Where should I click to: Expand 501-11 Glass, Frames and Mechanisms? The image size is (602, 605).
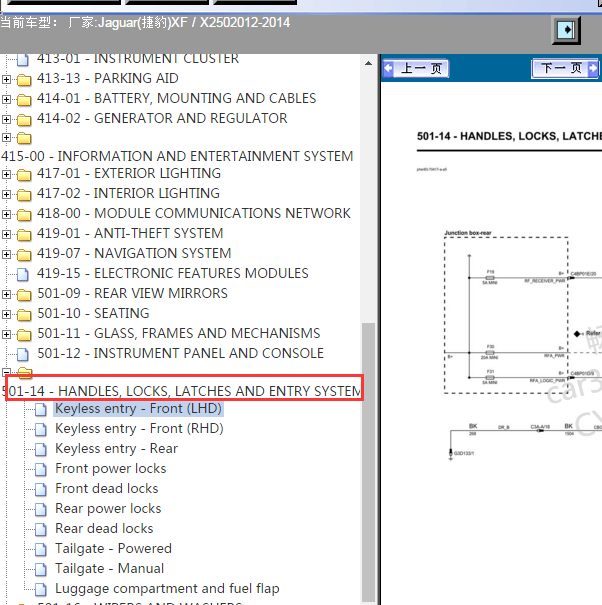[x=6, y=335]
